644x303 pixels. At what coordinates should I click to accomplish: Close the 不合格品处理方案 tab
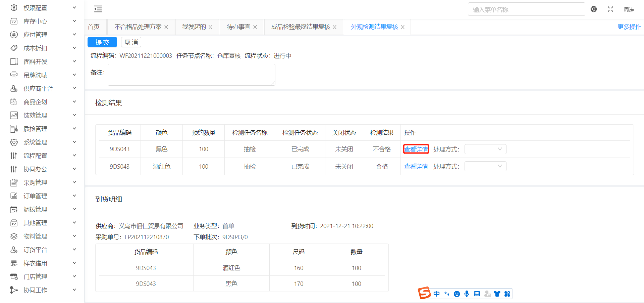(x=166, y=27)
